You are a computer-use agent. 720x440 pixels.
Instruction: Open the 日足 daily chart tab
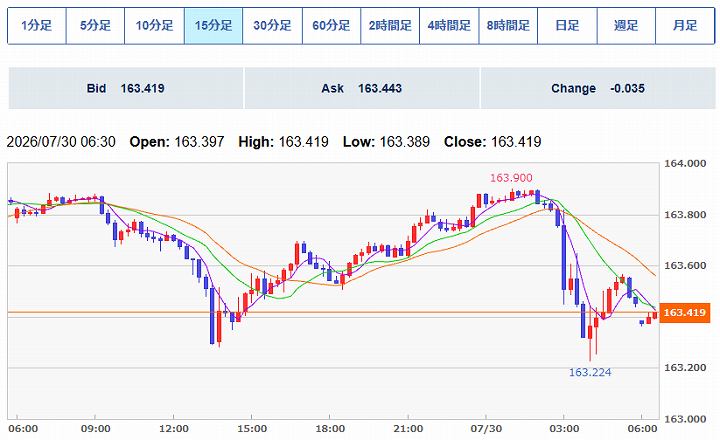[568, 26]
